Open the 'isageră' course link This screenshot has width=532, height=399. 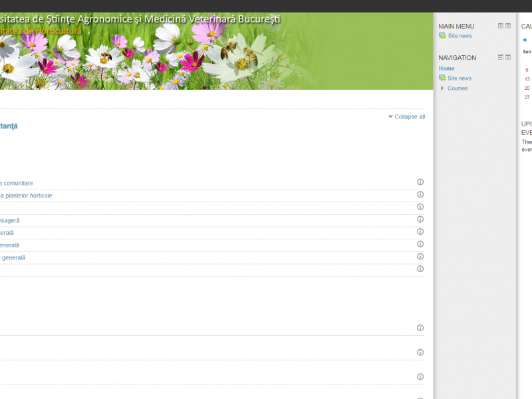pyautogui.click(x=10, y=221)
